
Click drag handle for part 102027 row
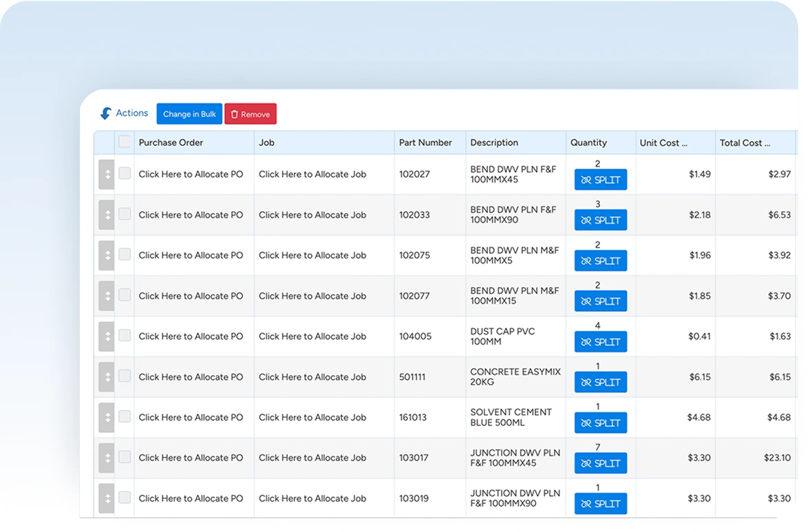click(x=106, y=174)
